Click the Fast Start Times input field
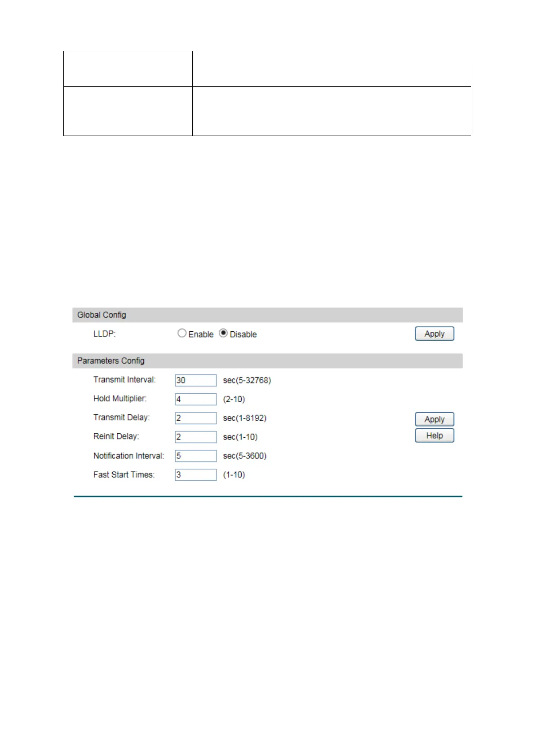 pyautogui.click(x=196, y=475)
